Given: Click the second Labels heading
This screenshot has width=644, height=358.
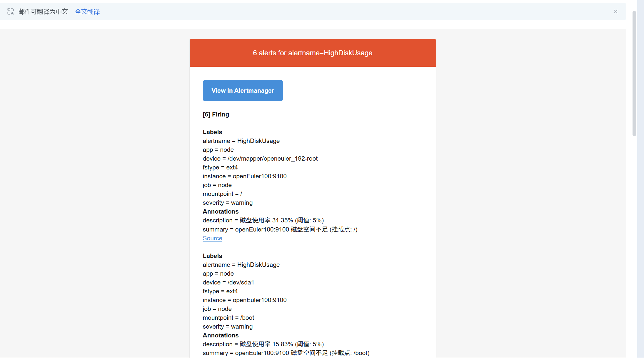Looking at the screenshot, I should point(212,256).
